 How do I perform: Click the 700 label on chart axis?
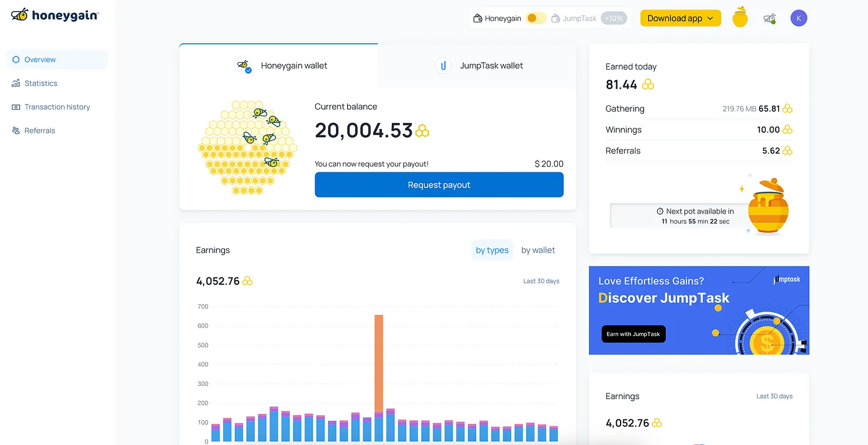coord(203,307)
